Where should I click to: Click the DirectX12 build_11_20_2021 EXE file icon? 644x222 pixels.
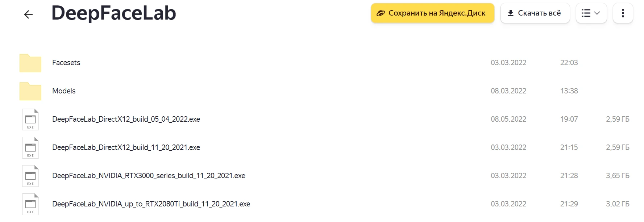[x=30, y=148]
